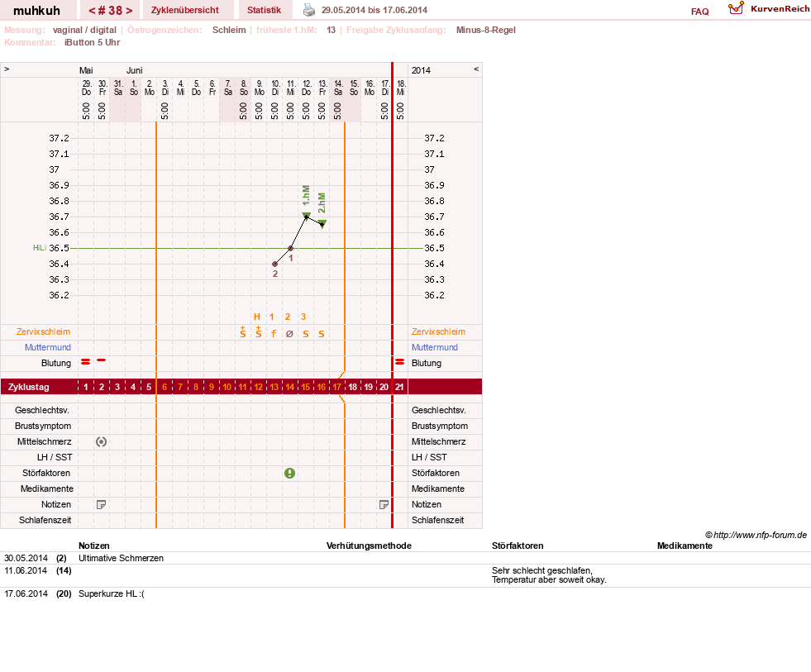
Task: Click the 'vaginal / digital' measurement value
Action: [x=84, y=30]
